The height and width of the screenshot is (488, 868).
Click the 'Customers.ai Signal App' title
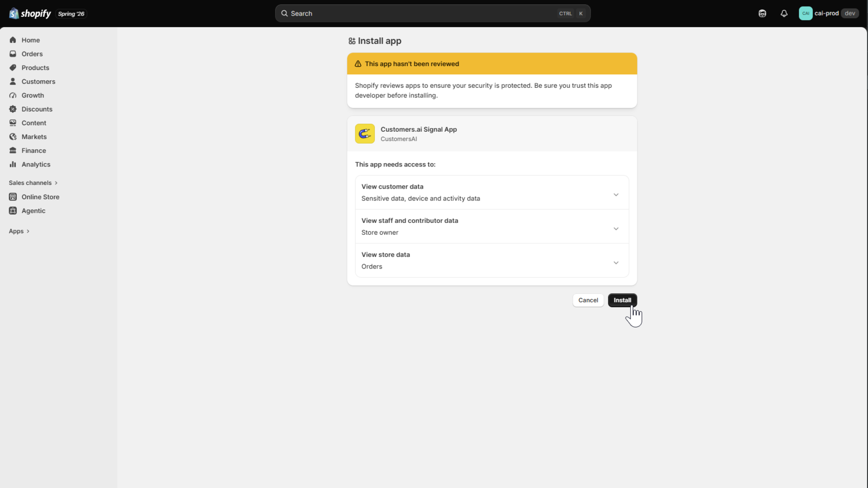[419, 130]
